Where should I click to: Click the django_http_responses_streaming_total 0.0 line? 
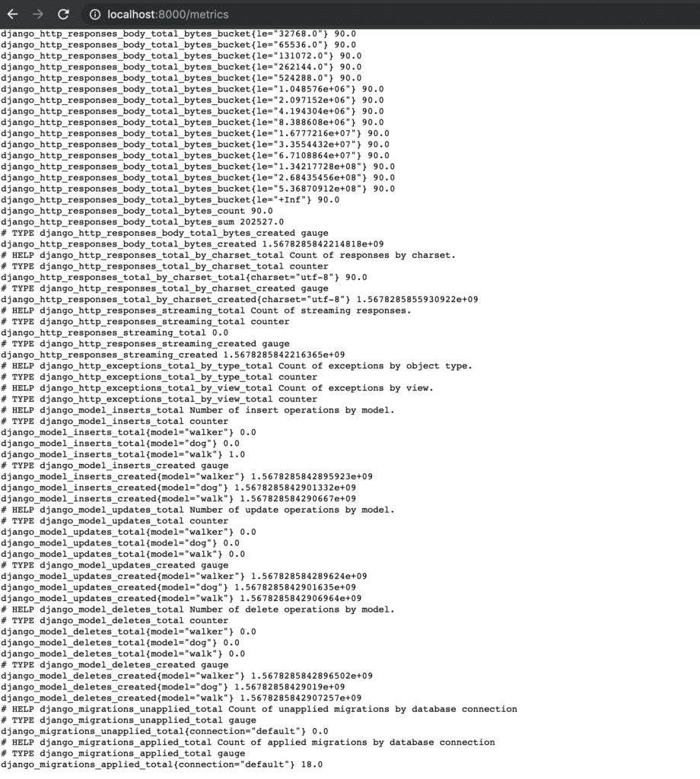[x=114, y=333]
